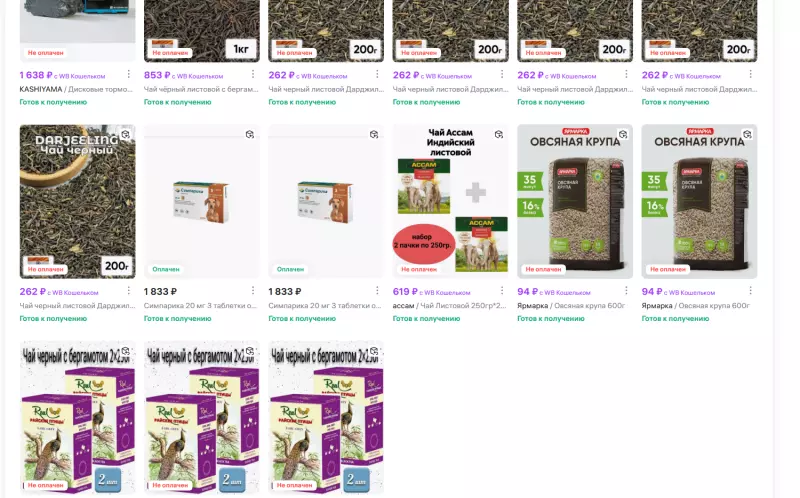Open the Assam Indian leaf tea thumbnail
Image resolution: width=800 pixels, height=498 pixels.
451,202
